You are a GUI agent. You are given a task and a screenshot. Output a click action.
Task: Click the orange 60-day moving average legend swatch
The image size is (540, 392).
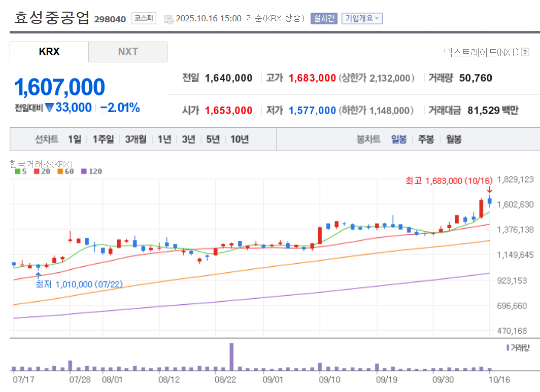60,171
